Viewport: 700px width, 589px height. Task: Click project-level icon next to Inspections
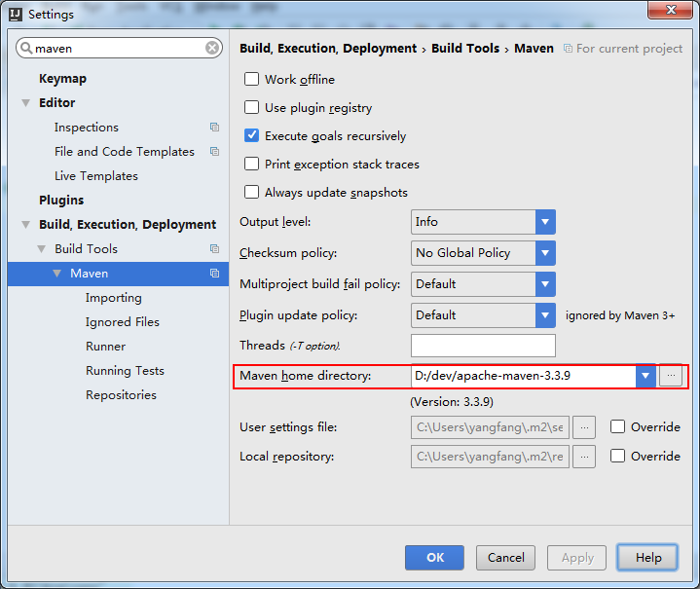tap(215, 128)
